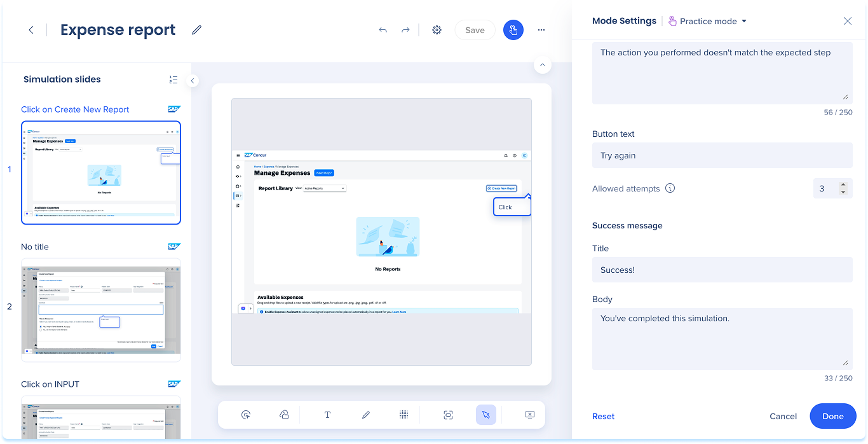The image size is (868, 444).
Task: Click the numbered list icon beside Simulation slides
Action: [x=173, y=80]
